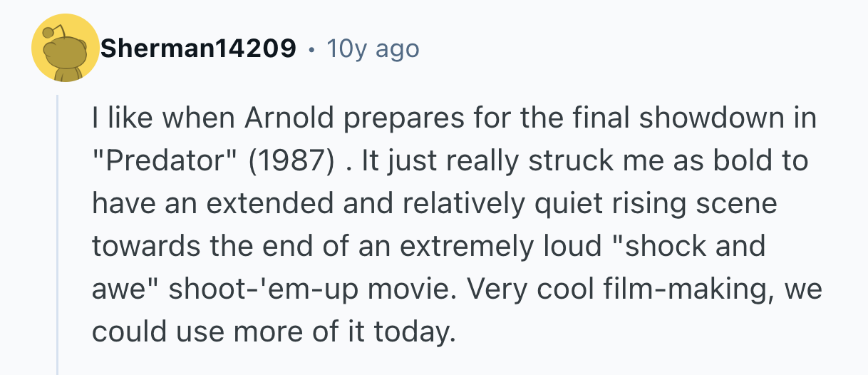868x375 pixels.
Task: Collapse the comment using the thread line
Action: [58, 235]
